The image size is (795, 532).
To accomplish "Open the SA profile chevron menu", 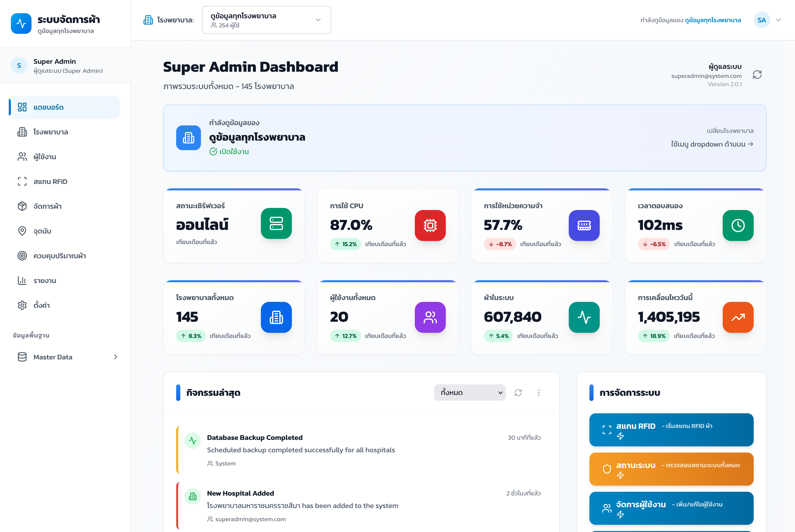I will click(779, 20).
